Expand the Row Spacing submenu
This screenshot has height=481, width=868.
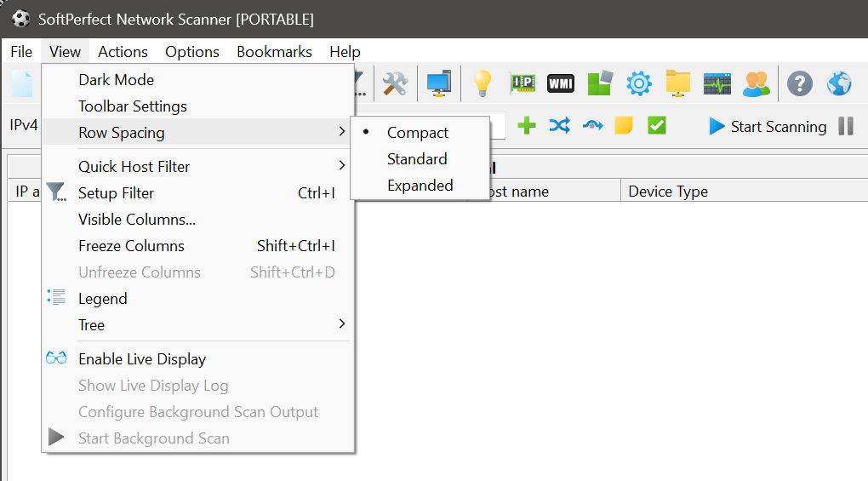(x=197, y=133)
